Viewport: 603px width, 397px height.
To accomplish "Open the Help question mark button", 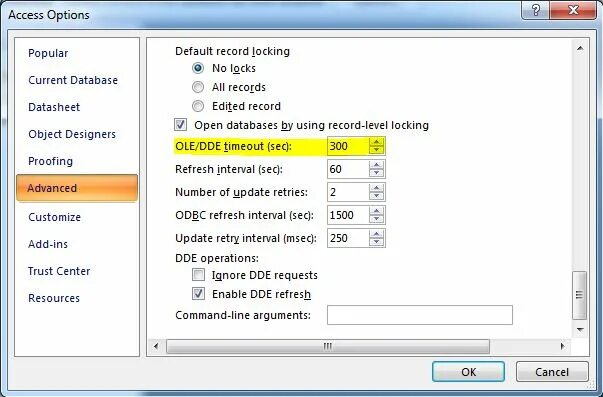I will tap(535, 10).
